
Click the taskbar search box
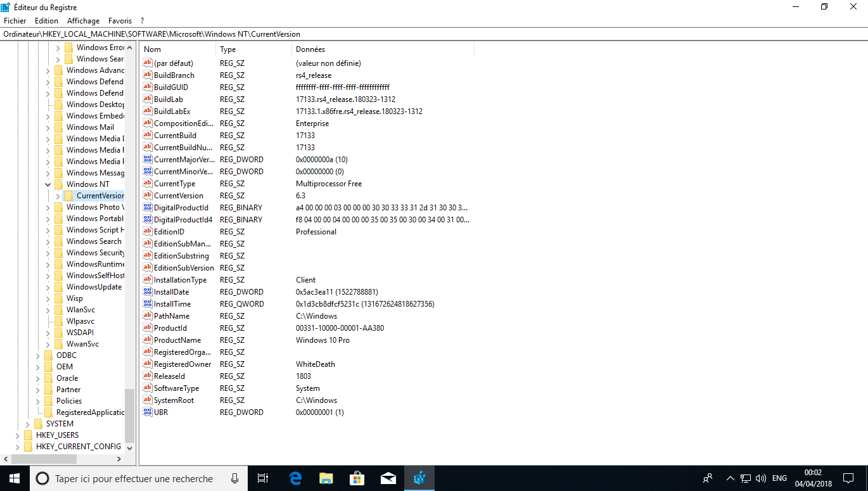pos(137,478)
